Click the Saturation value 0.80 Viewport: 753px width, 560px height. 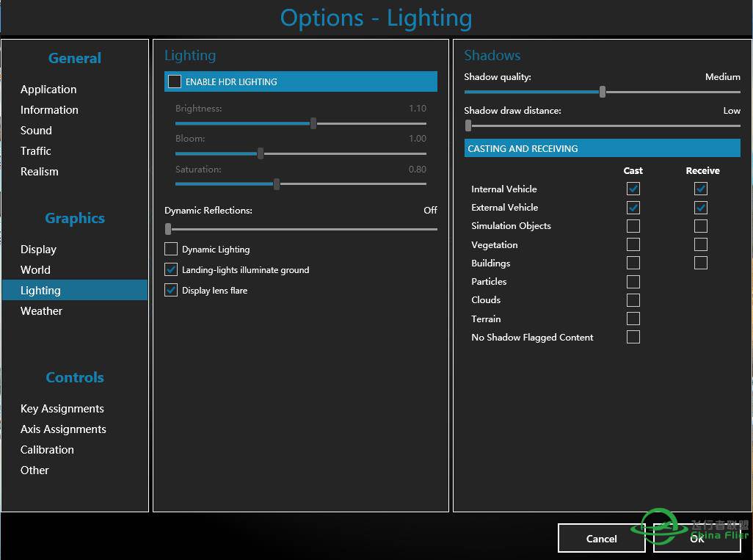(x=418, y=169)
